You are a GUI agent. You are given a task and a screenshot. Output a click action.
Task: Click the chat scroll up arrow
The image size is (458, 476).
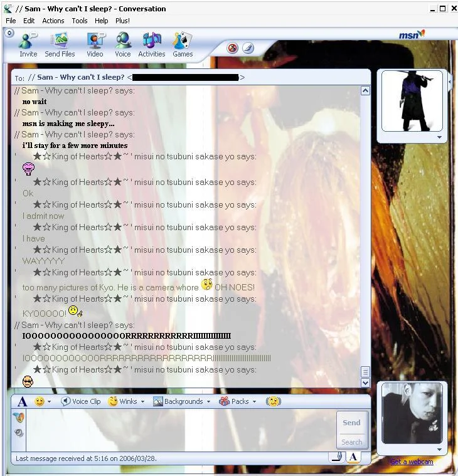click(x=365, y=91)
